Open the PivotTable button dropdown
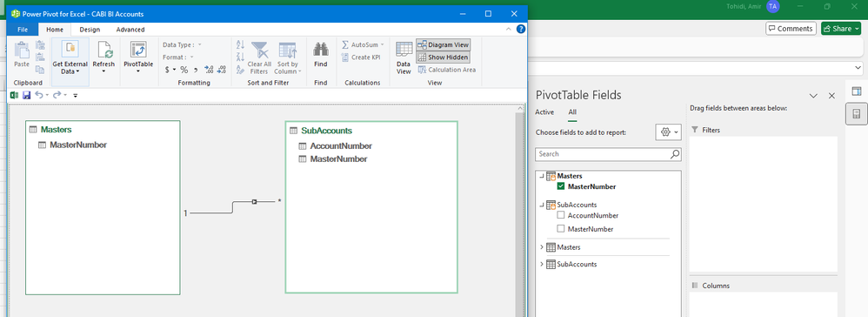Screen dimensions: 868x317 click(x=137, y=71)
